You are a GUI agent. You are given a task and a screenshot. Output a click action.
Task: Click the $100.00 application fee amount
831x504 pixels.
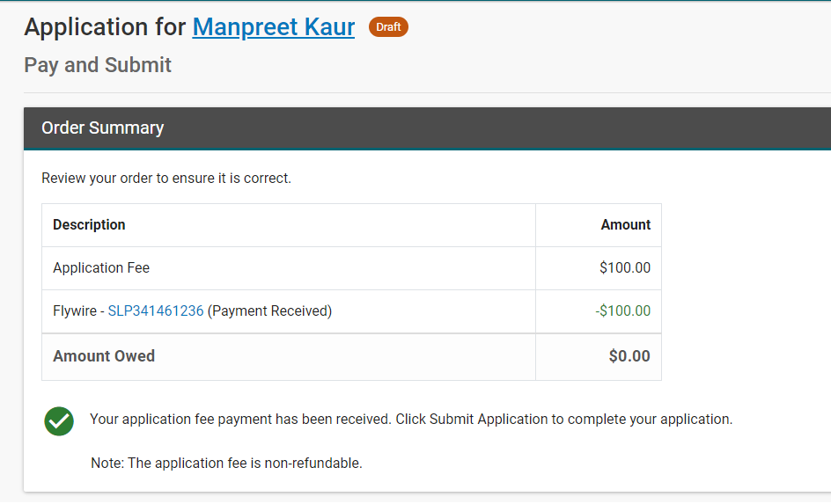click(625, 268)
